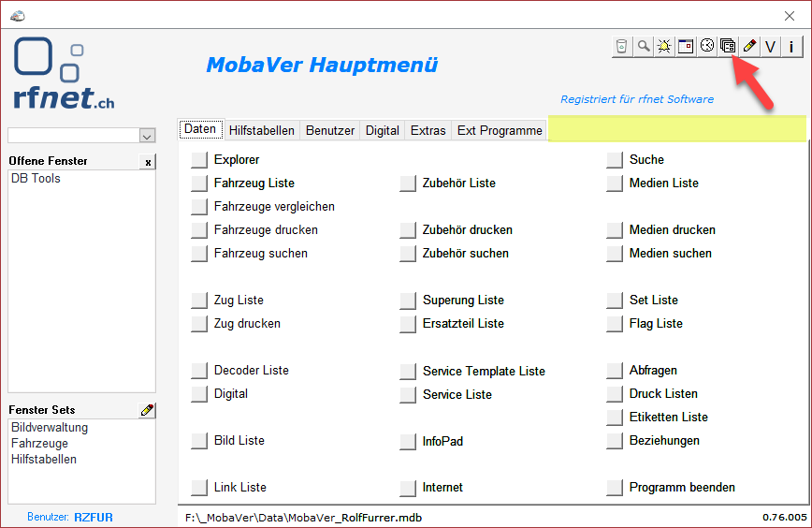Click square button for Fahrzeug suchen
Image resolution: width=812 pixels, height=528 pixels.
pos(199,254)
